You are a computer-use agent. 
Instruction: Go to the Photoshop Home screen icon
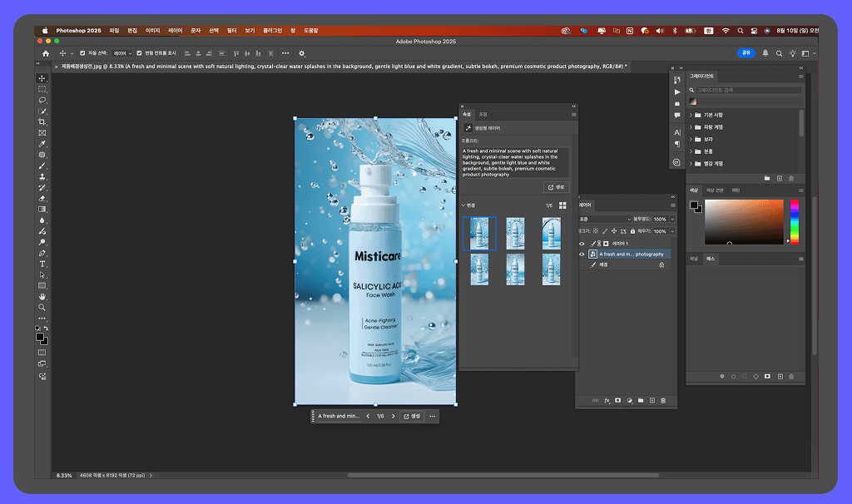tap(46, 53)
